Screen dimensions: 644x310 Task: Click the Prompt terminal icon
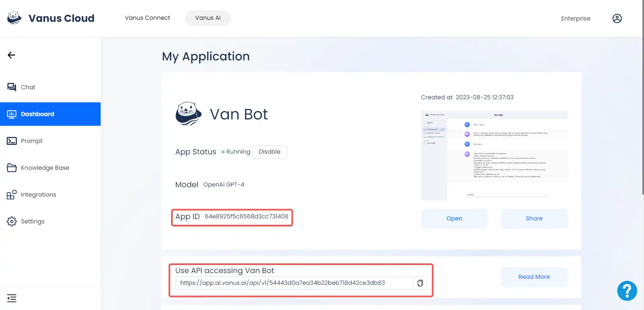pos(12,141)
